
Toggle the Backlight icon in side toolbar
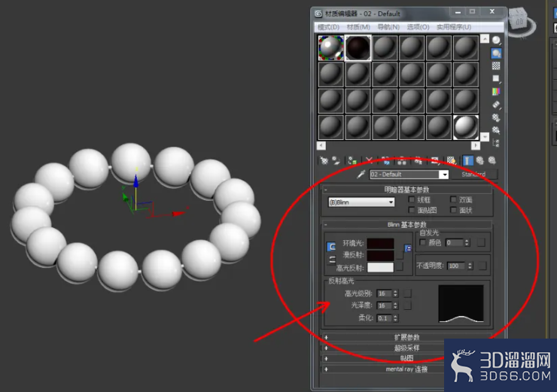click(x=496, y=53)
